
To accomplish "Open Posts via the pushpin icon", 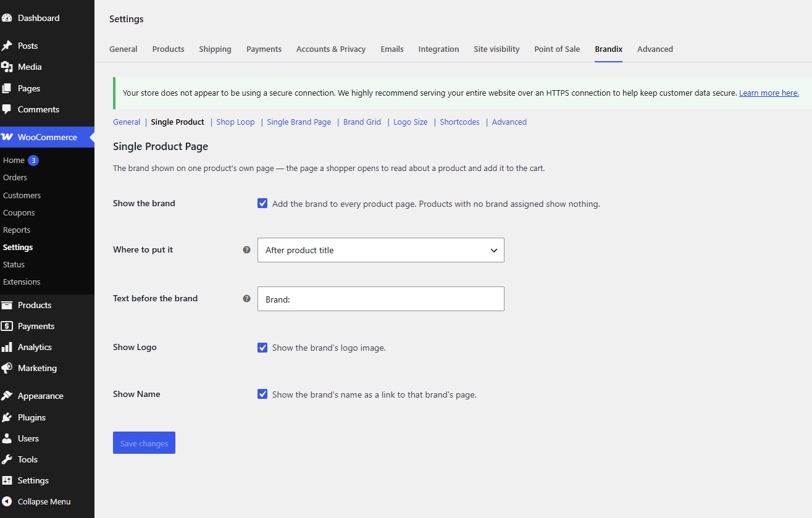I will 7,46.
